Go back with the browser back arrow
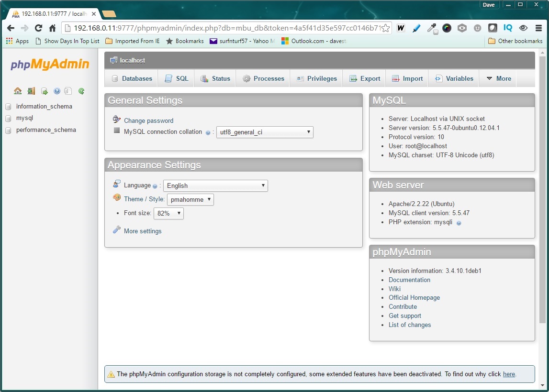Image resolution: width=549 pixels, height=392 pixels. coord(11,28)
